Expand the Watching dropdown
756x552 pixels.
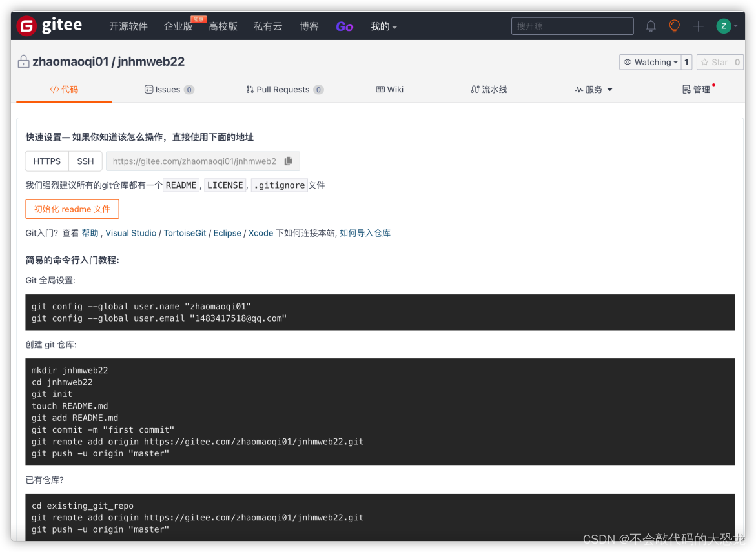pos(652,62)
